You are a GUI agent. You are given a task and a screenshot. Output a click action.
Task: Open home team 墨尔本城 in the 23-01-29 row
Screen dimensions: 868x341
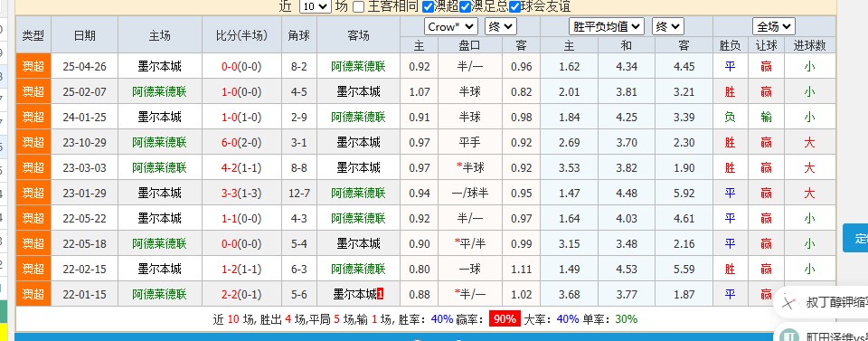(x=159, y=193)
